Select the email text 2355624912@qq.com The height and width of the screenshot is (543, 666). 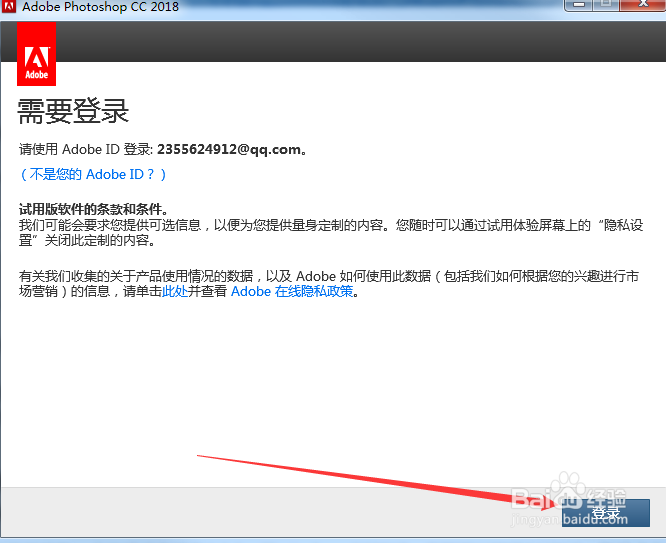(229, 150)
